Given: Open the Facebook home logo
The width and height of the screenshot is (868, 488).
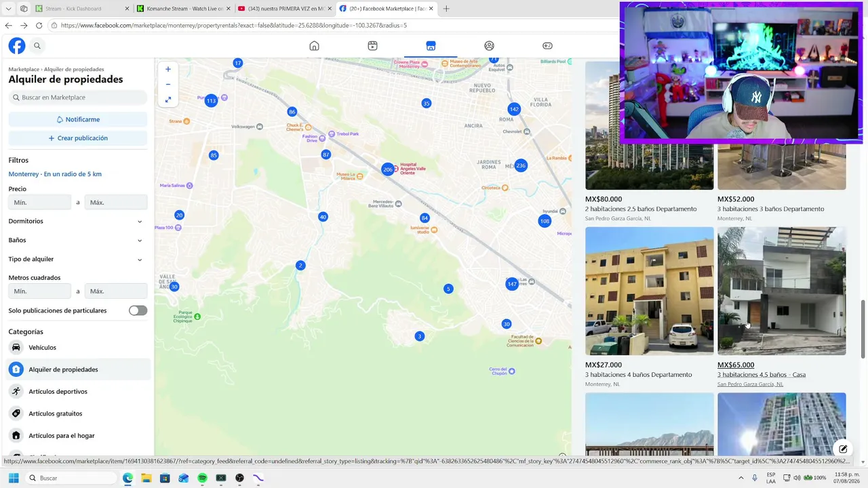Looking at the screenshot, I should (x=17, y=46).
